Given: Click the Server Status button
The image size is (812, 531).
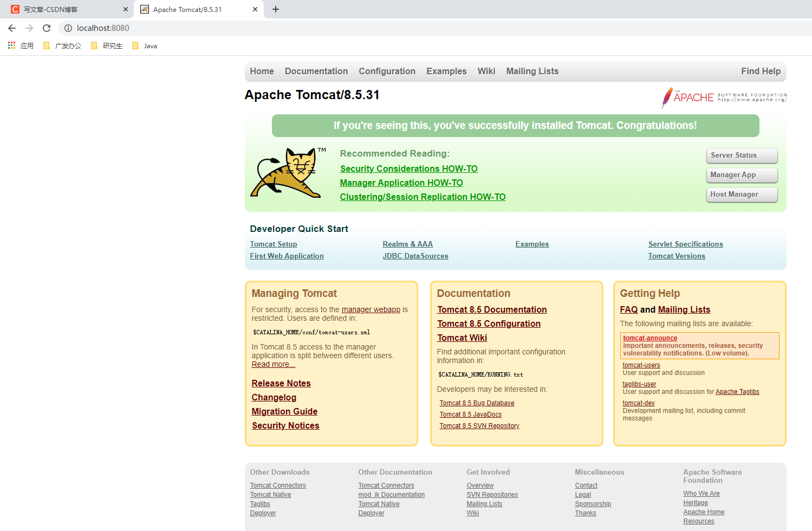Looking at the screenshot, I should (x=742, y=156).
